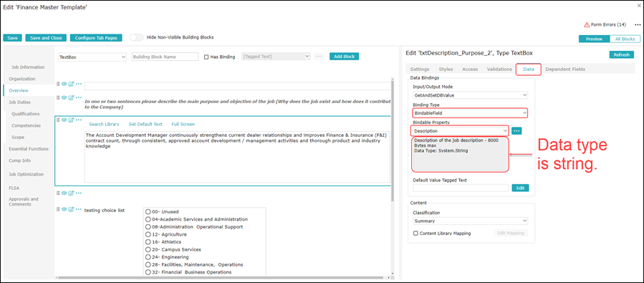Open more options for description textbox block
The height and width of the screenshot is (283, 644).
click(x=79, y=120)
